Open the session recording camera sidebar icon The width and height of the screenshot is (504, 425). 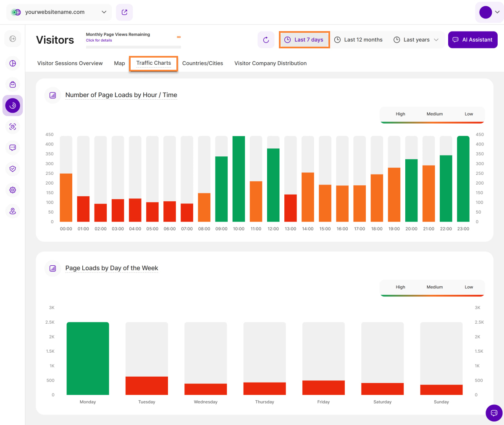(13, 127)
